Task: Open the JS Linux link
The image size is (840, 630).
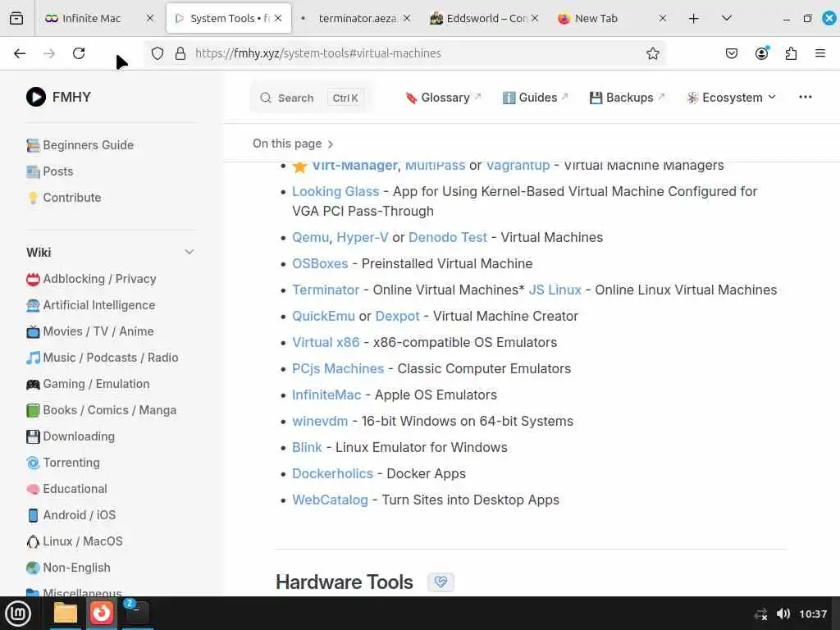Action: (x=555, y=290)
